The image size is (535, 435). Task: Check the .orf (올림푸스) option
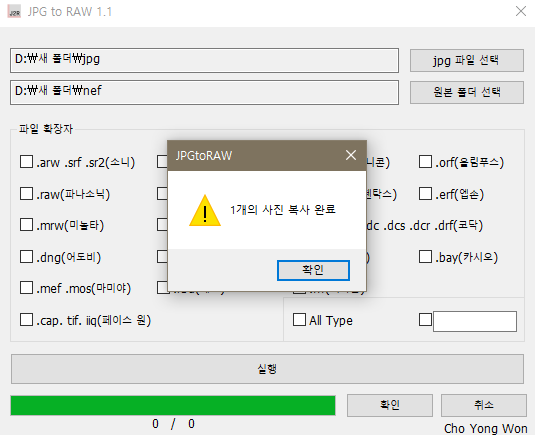tap(425, 162)
